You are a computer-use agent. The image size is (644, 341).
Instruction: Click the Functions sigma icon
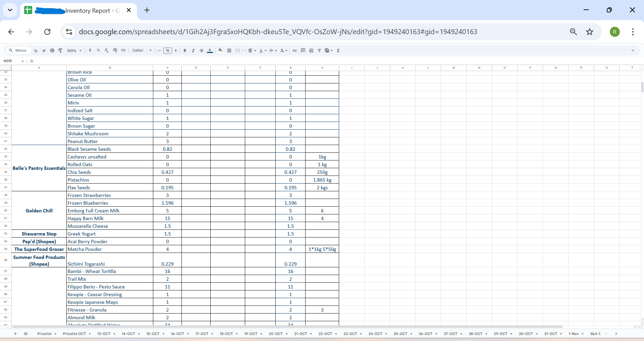[338, 51]
